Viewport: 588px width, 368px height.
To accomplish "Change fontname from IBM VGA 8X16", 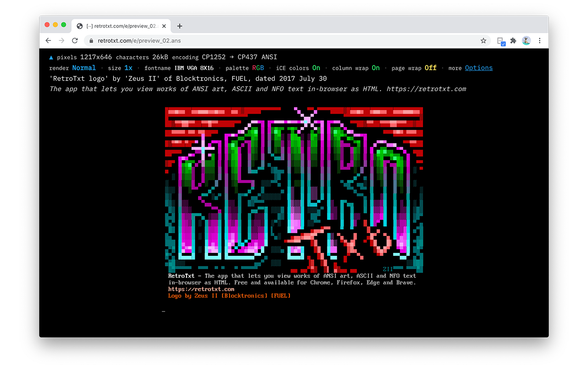I will tap(195, 68).
